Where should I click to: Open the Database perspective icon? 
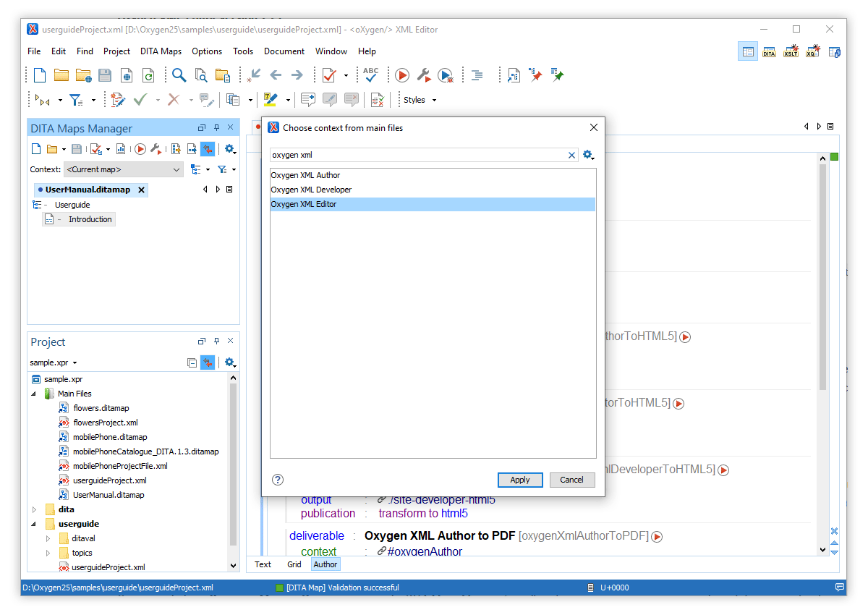tap(834, 51)
